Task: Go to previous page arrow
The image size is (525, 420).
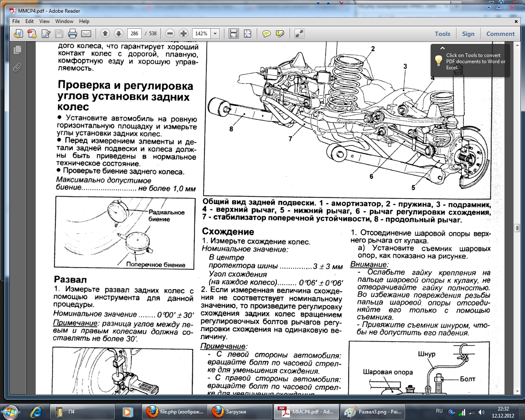Action: click(105, 34)
